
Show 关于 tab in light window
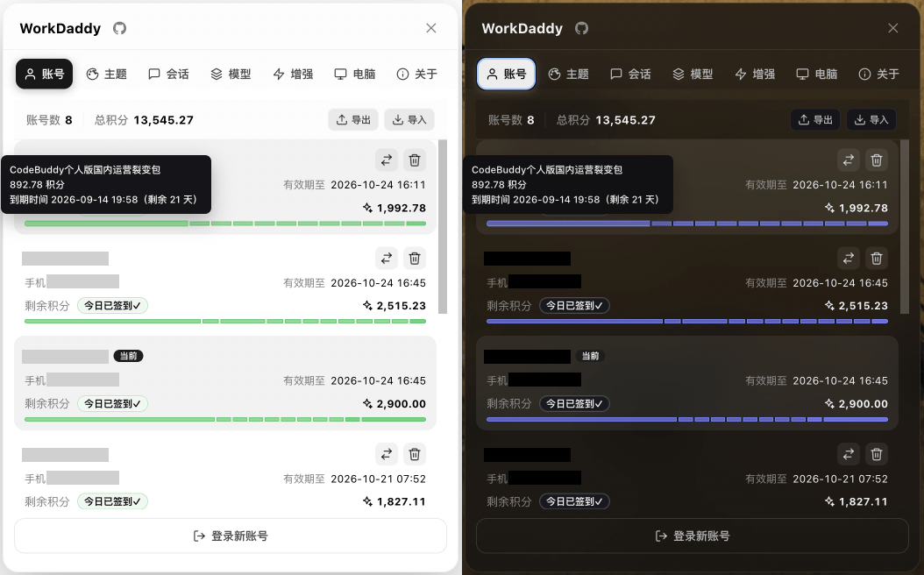coord(417,74)
